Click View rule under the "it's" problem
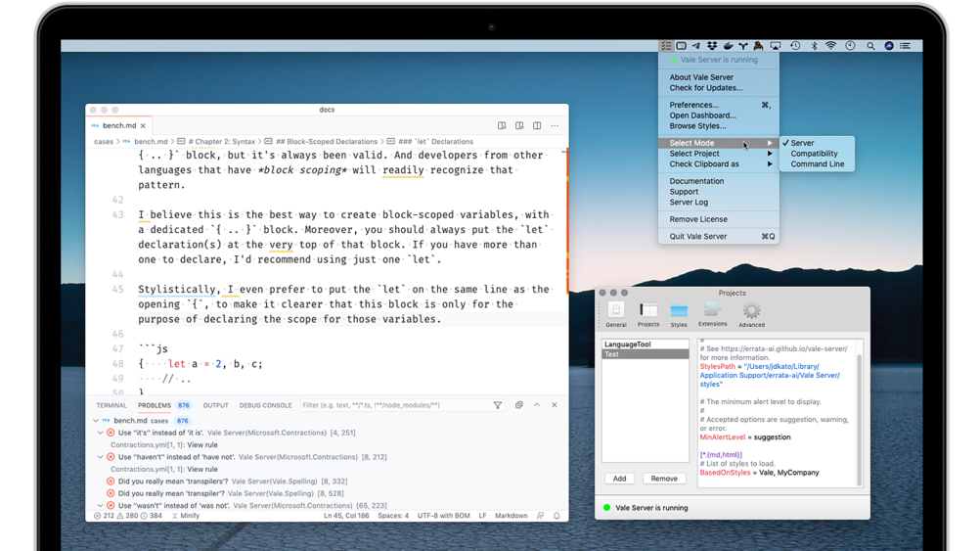The image size is (980, 551). tap(201, 444)
